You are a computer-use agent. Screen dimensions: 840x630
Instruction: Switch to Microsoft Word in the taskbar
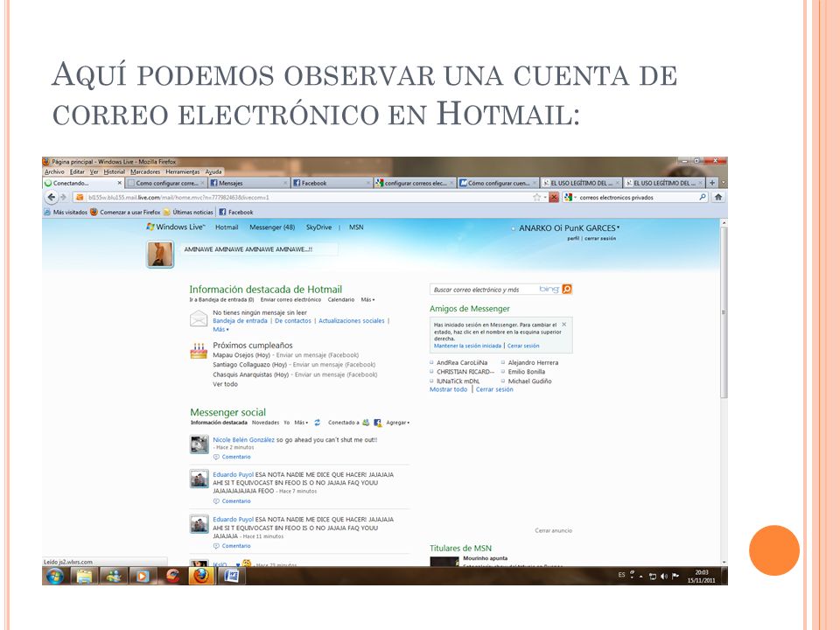pos(231,576)
